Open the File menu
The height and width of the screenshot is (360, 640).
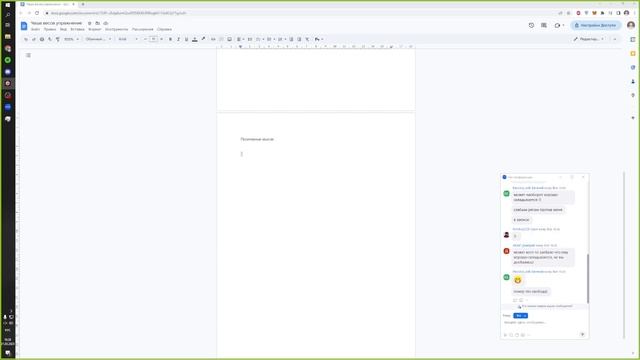pyautogui.click(x=36, y=29)
